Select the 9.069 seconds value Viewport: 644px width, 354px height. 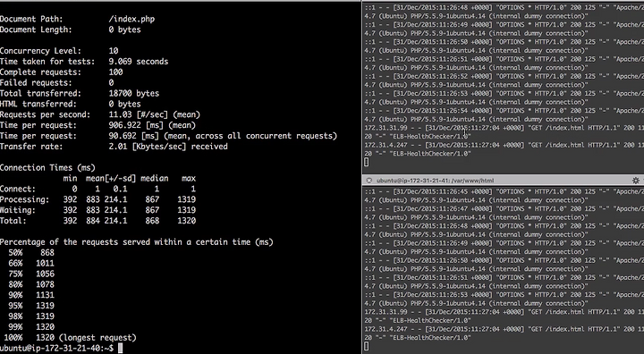[x=139, y=62]
